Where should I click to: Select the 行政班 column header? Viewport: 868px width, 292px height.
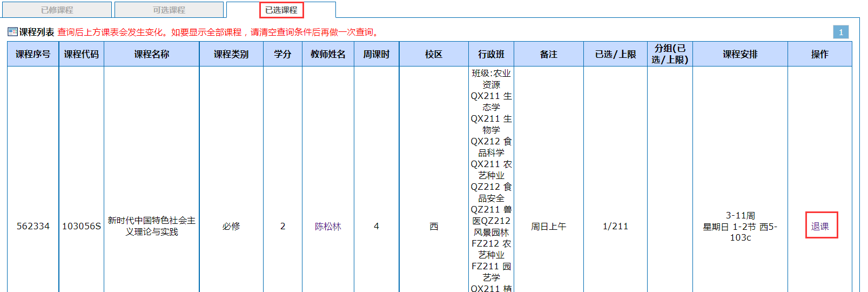pyautogui.click(x=491, y=54)
